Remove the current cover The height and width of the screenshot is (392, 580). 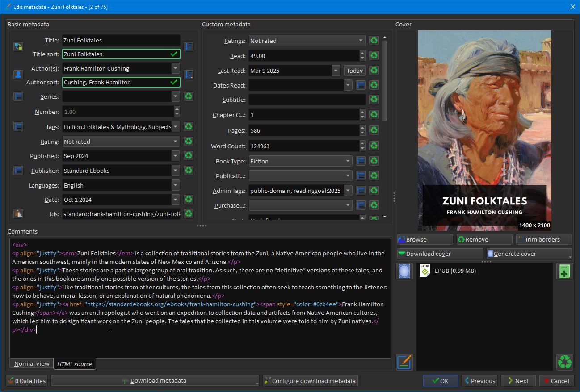coord(484,239)
